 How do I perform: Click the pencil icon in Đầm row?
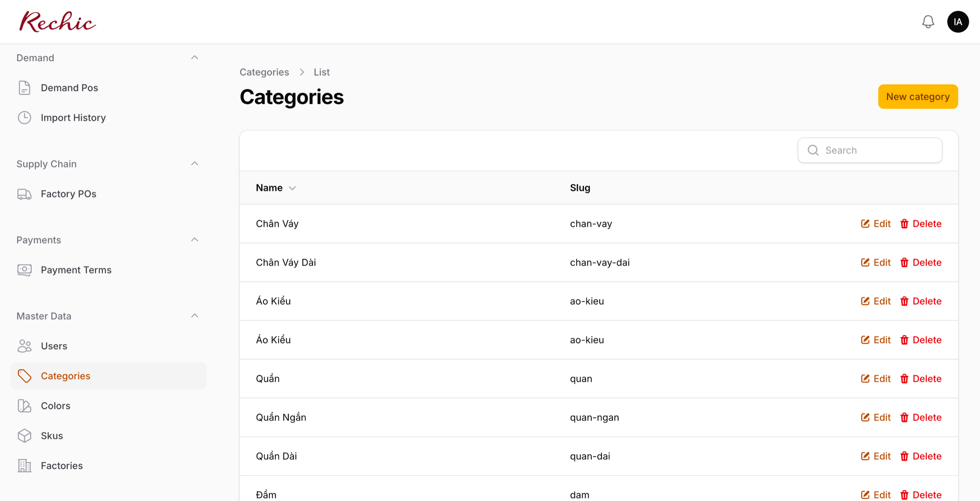coord(865,495)
